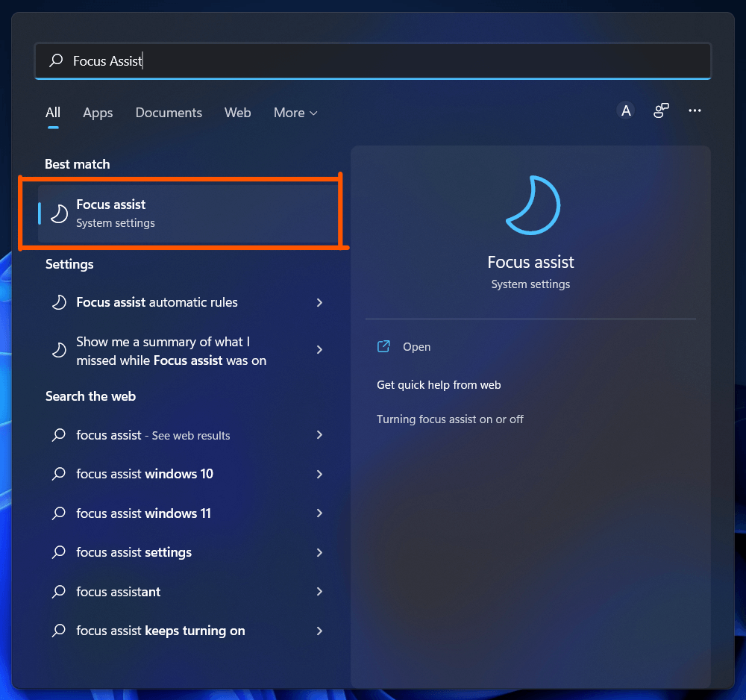
Task: Click the search magnifier icon in search box
Action: 56,60
